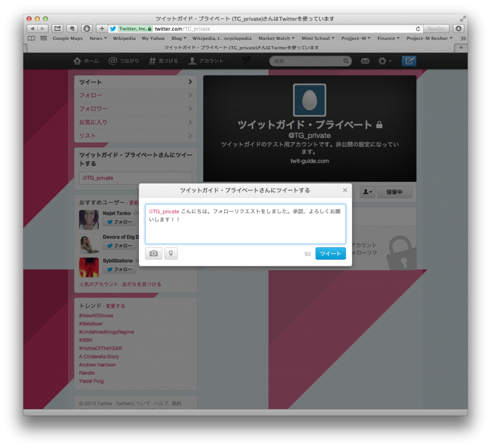Click the 保留中 pending button
This screenshot has width=491, height=448.
click(395, 192)
